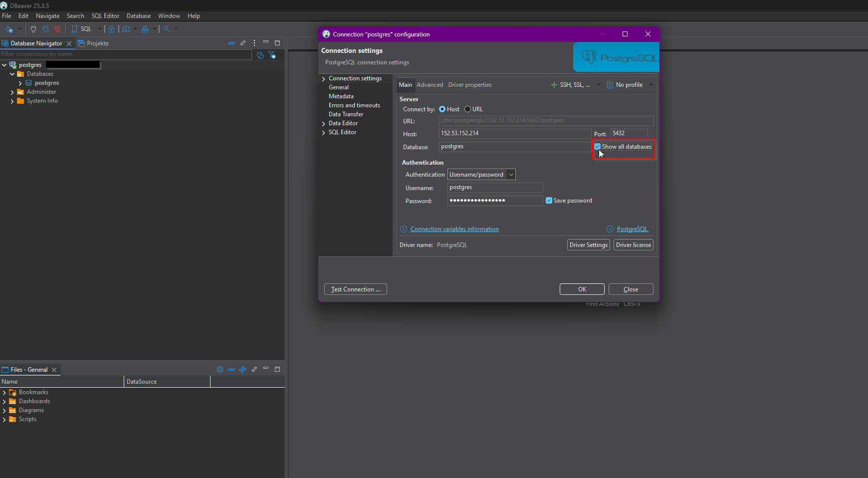Screen dimensions: 868x478
Task: Expand the Administer tree node
Action: 12,92
